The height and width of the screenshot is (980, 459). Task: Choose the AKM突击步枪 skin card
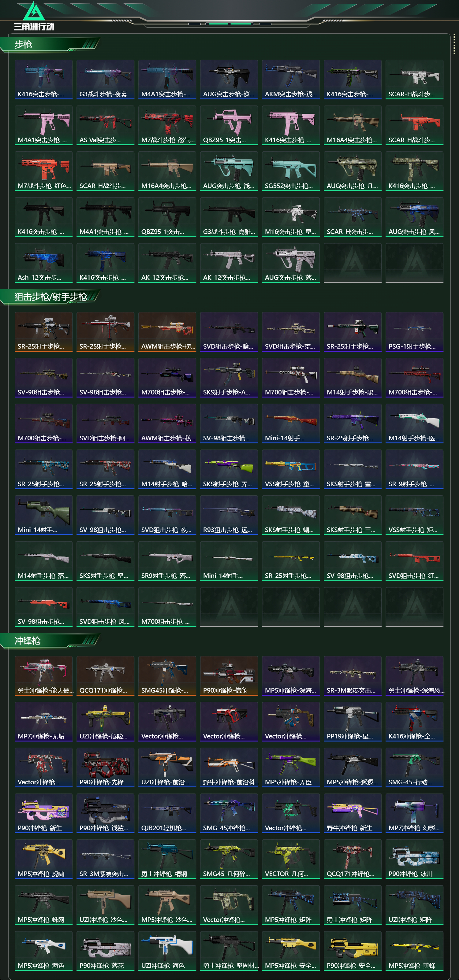[x=291, y=80]
